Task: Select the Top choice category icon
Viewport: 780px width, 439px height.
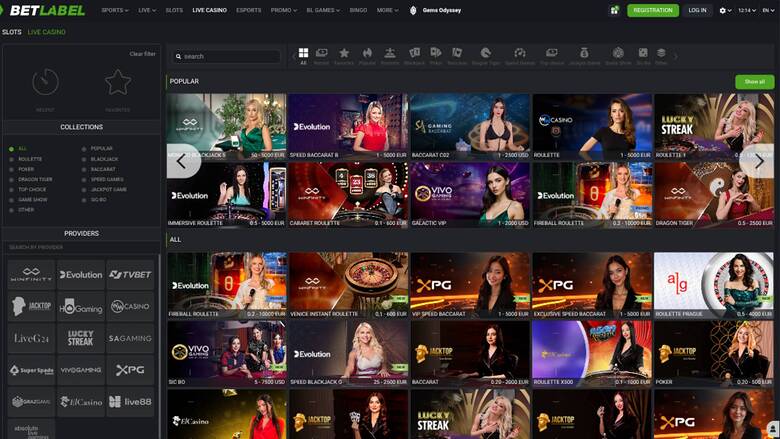Action: coord(551,53)
